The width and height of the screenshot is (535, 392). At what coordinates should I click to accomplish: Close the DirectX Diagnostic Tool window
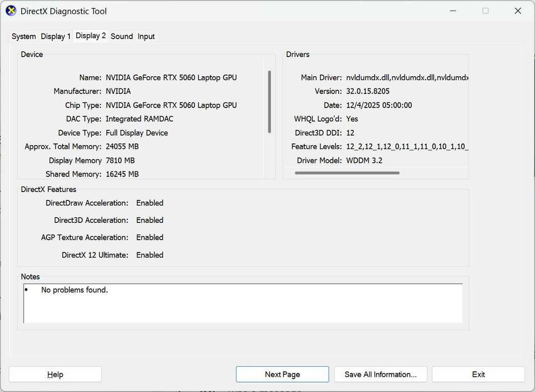(518, 11)
